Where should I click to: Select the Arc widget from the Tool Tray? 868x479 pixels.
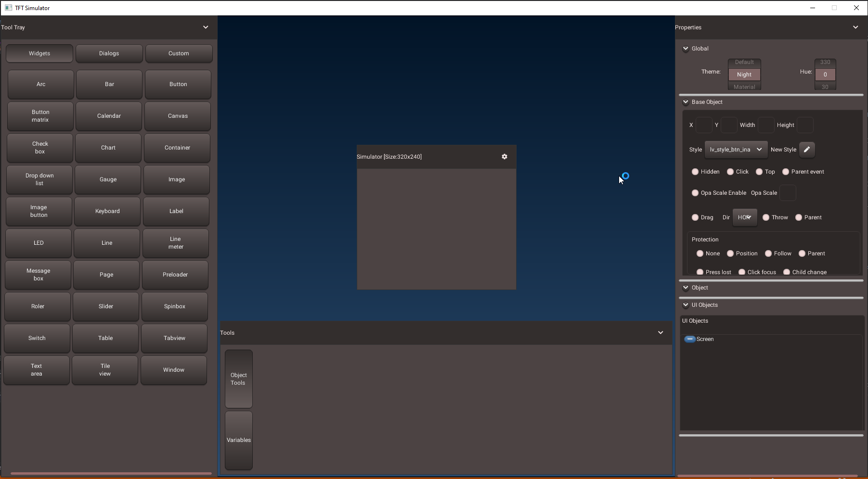40,84
